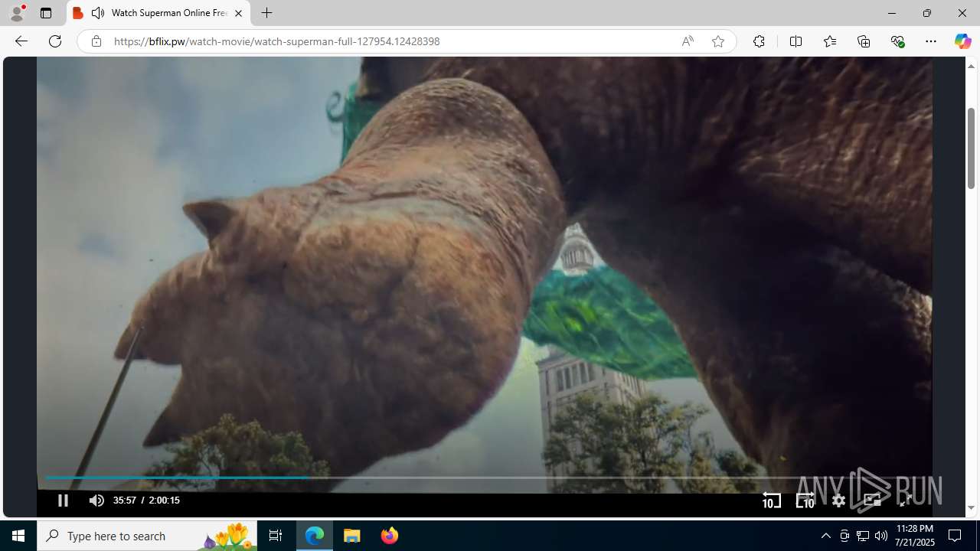Open Browser essentials icon
Screen dimensions: 980x551
(x=897, y=41)
